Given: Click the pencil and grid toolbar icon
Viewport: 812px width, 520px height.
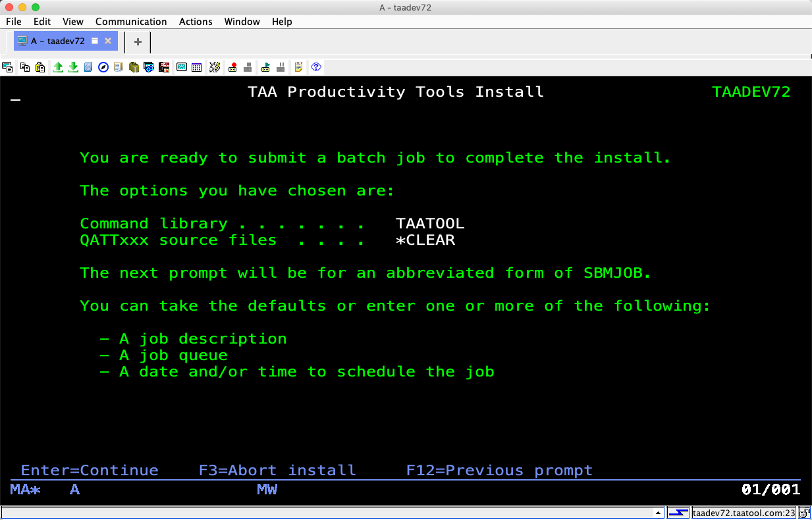Looking at the screenshot, I should pos(215,67).
